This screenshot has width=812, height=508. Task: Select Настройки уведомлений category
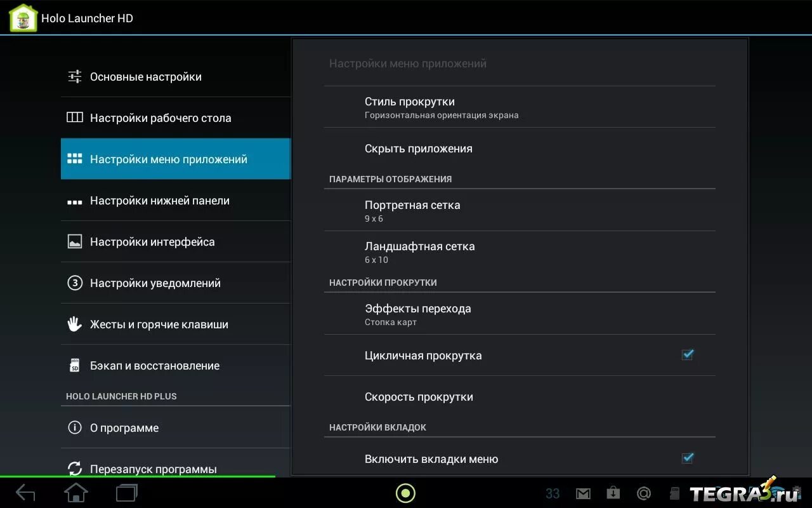click(x=176, y=283)
